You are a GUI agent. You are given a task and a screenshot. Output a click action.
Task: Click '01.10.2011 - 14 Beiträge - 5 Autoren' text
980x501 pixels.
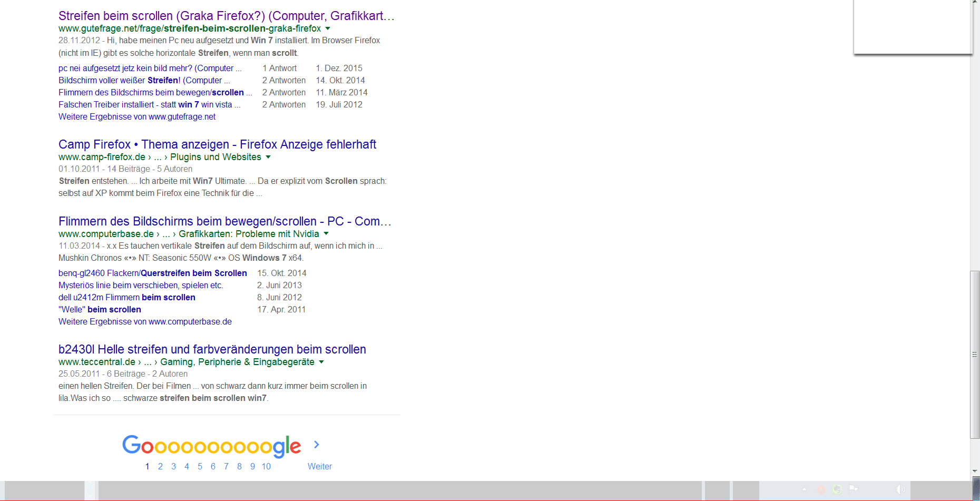point(125,169)
